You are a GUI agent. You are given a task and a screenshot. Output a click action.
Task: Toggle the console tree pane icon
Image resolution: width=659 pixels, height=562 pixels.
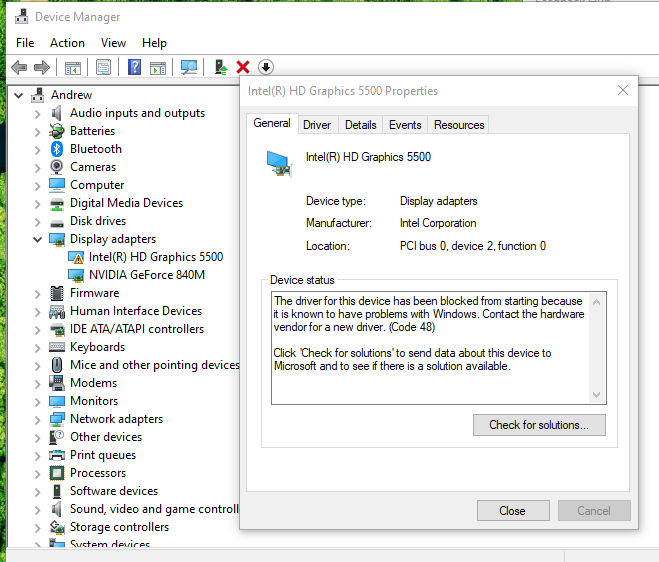tap(73, 67)
